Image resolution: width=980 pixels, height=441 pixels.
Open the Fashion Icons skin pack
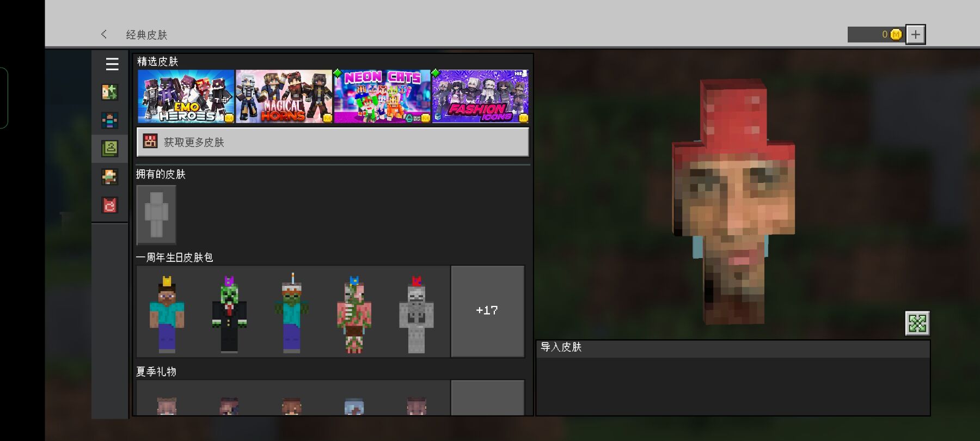pyautogui.click(x=480, y=96)
